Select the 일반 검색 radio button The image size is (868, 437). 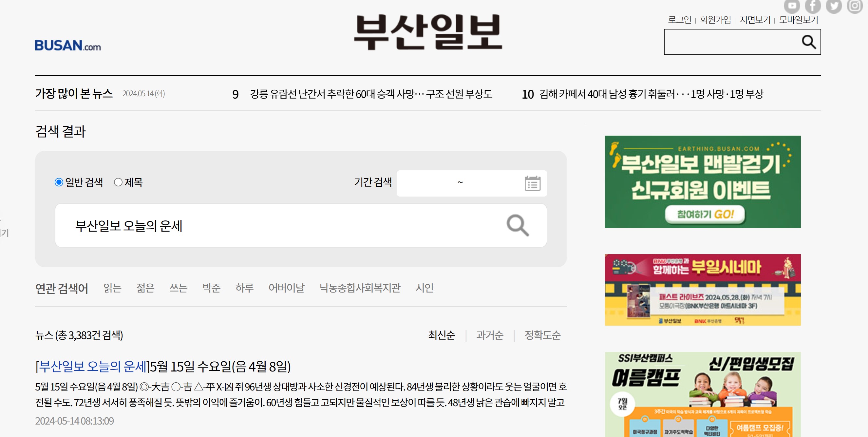pyautogui.click(x=59, y=182)
